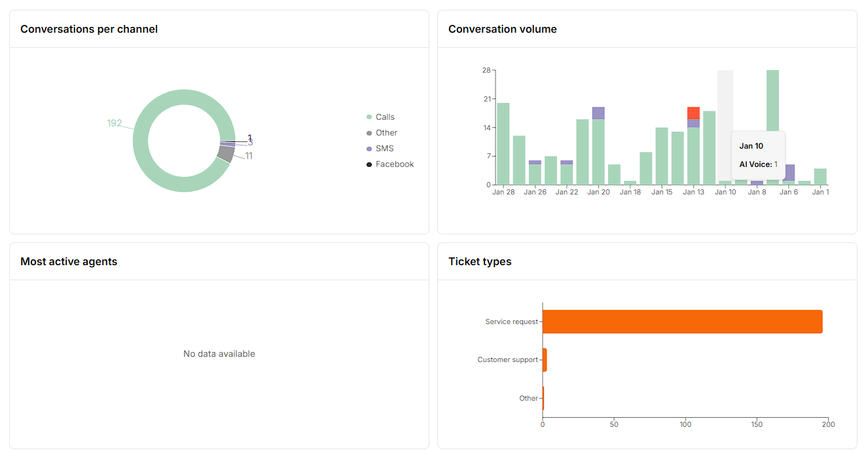Select red segment of Jan 13 bar
The image size is (868, 459).
693,113
